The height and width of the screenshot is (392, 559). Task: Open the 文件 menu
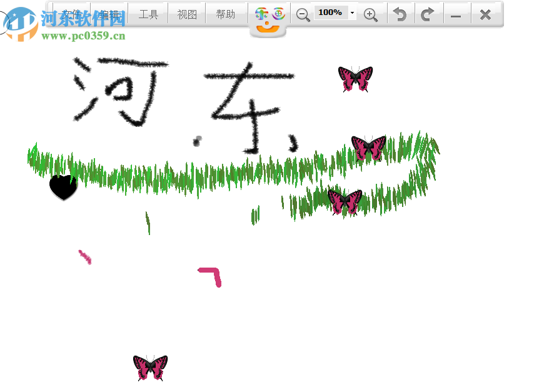pyautogui.click(x=72, y=14)
